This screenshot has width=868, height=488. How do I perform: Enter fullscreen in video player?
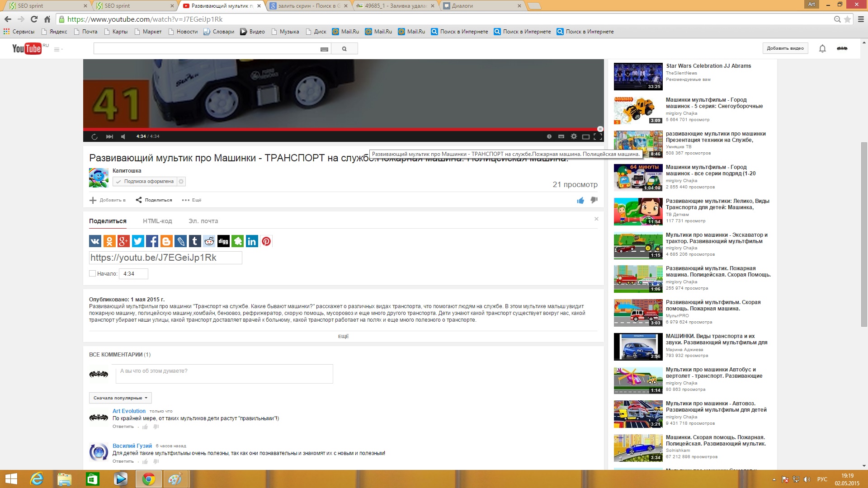(x=598, y=136)
